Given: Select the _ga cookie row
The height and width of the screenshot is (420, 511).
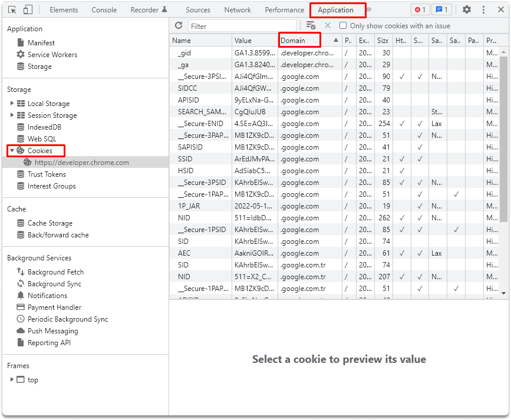Looking at the screenshot, I should (x=334, y=65).
